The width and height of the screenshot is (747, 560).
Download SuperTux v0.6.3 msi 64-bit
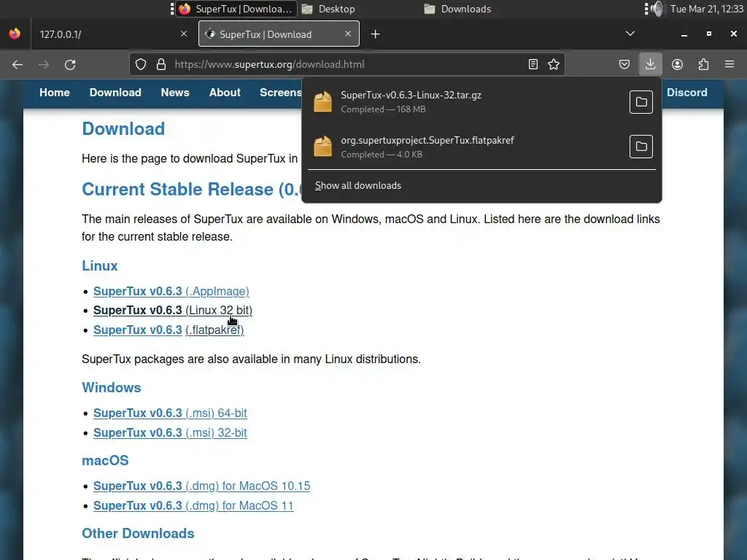pyautogui.click(x=170, y=413)
